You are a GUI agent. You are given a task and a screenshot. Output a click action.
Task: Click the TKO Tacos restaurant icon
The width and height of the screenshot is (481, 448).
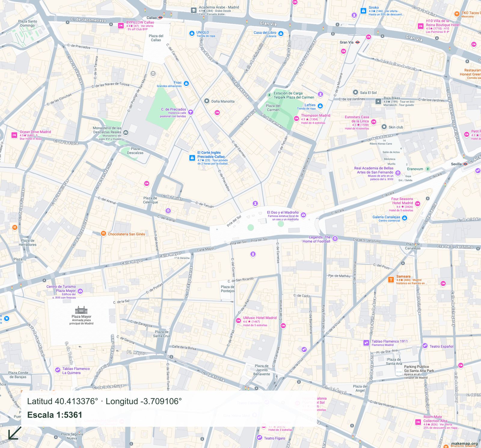[457, 13]
